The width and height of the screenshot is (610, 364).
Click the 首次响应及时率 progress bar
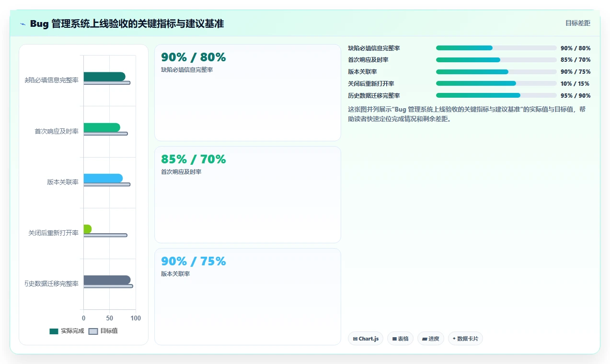point(496,60)
